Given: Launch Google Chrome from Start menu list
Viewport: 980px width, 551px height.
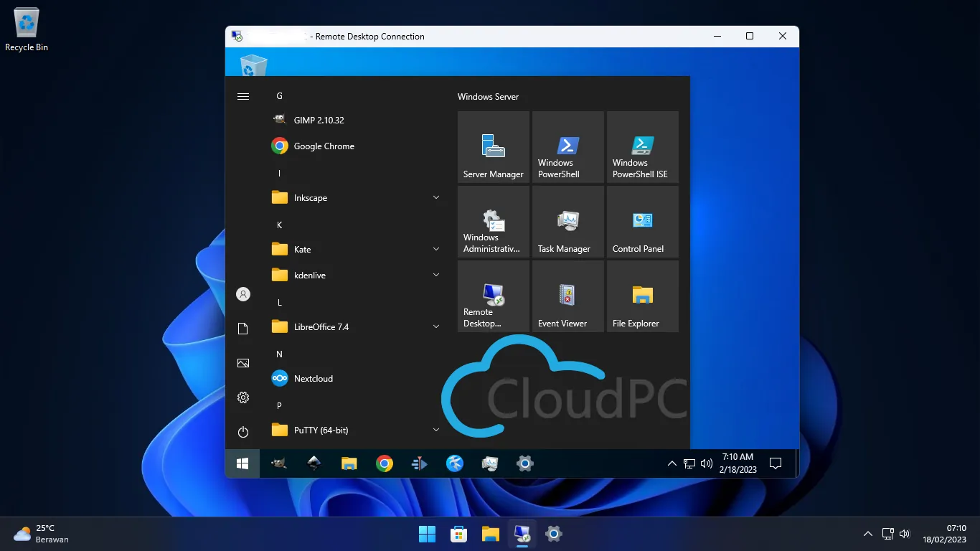Looking at the screenshot, I should (x=355, y=146).
